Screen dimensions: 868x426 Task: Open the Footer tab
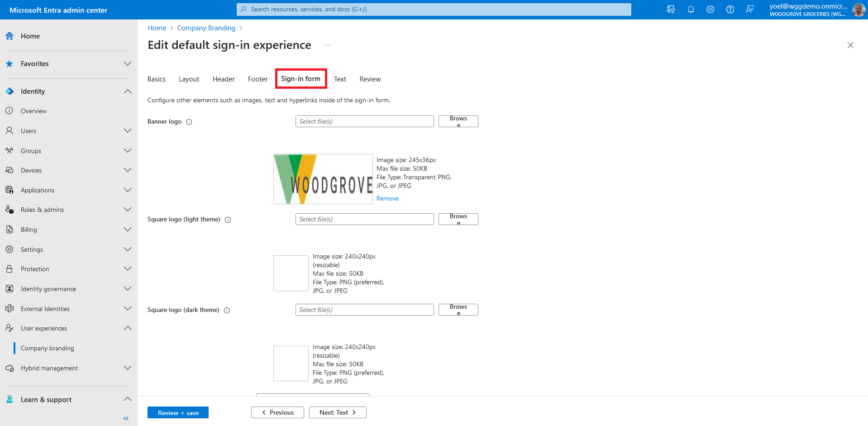(258, 79)
